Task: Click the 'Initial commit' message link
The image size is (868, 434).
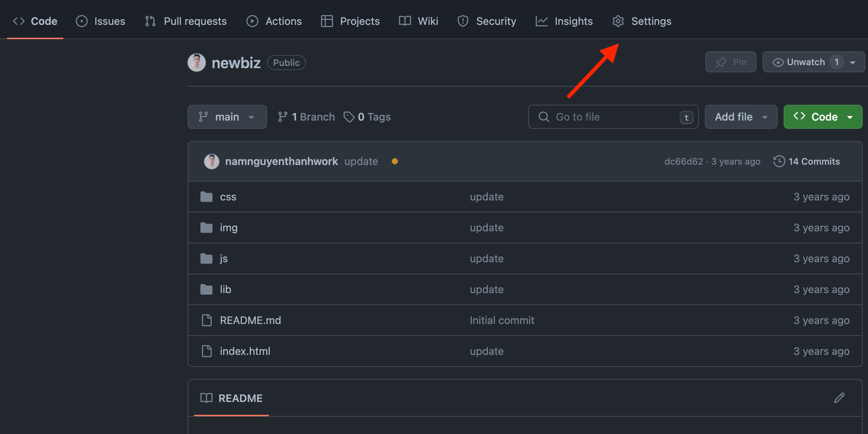Action: pos(502,320)
